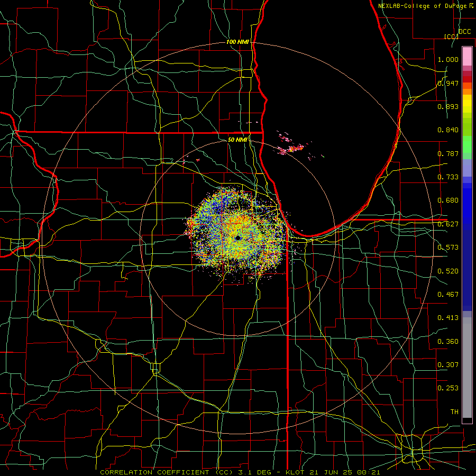This screenshot has width=476, height=476.
Task: Pick the gray swatch near the legend bottom
Action: 467,368
